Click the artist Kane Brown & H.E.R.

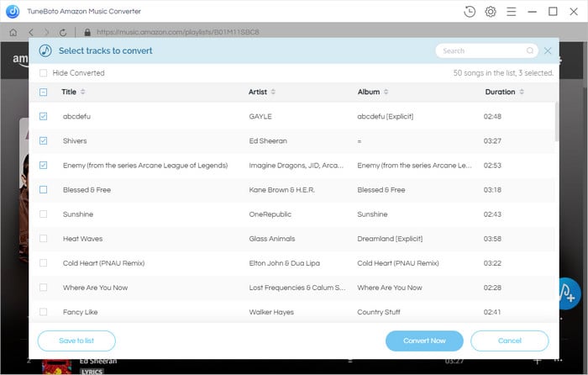281,190
